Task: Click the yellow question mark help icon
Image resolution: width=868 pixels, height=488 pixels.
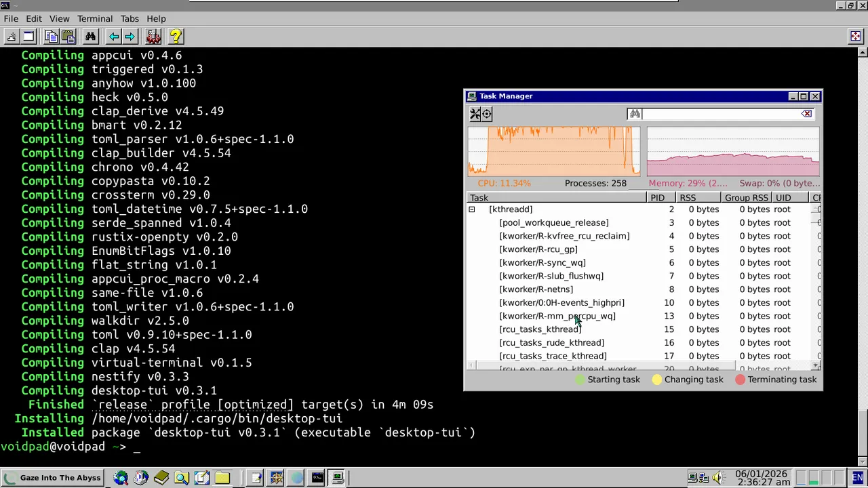Action: tap(175, 37)
